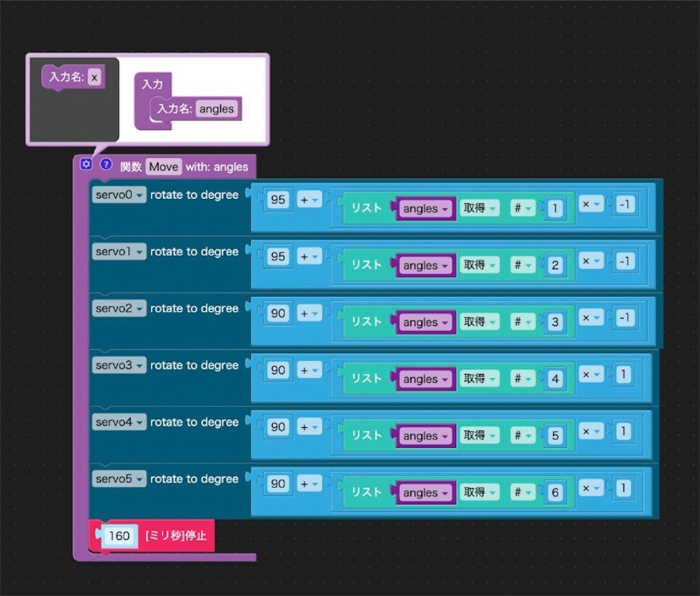Edit the 95 value in servo0 row
Screen dimensions: 700x596
tap(278, 200)
